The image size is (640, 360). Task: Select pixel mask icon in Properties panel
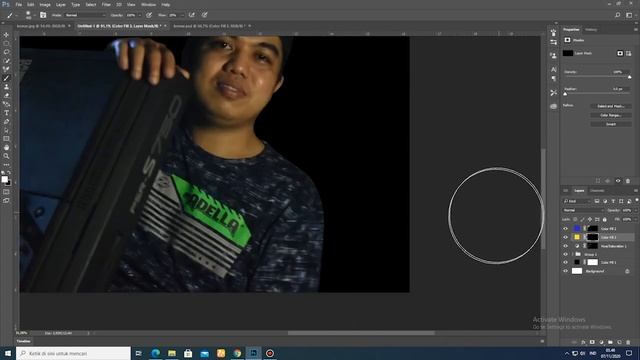click(x=620, y=53)
